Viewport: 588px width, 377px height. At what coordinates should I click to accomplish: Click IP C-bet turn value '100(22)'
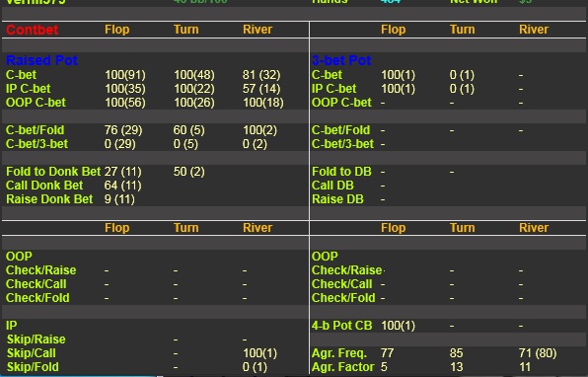tap(194, 89)
